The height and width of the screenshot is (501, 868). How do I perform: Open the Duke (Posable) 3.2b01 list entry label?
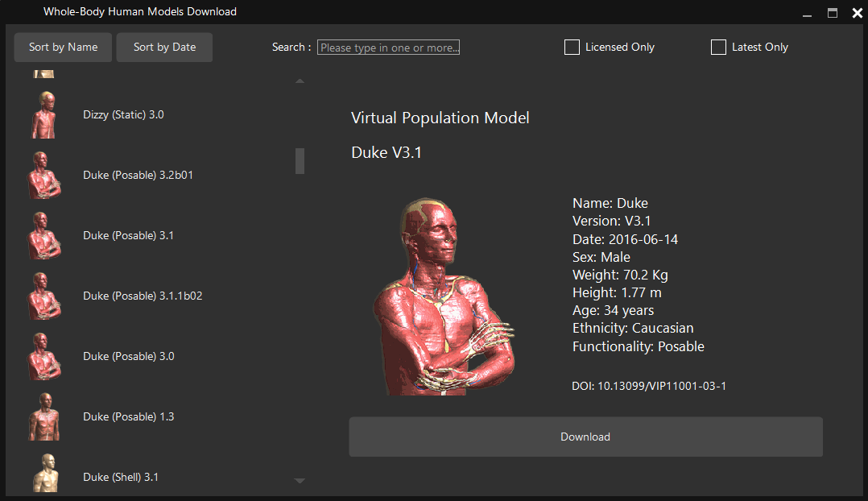coord(138,176)
